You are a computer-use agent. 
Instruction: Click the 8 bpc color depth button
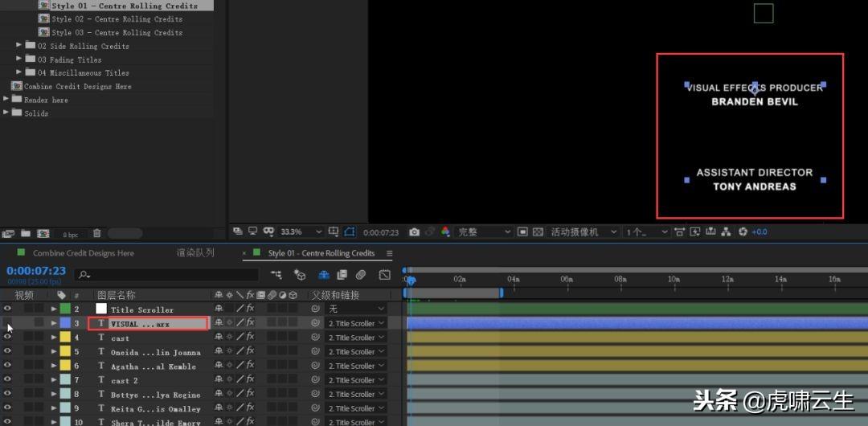coord(70,234)
